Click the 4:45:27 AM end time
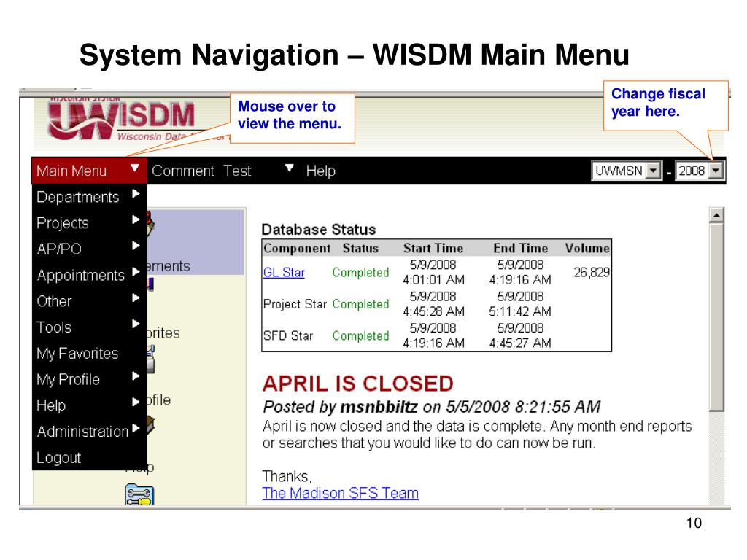This screenshot has width=747, height=560. (x=520, y=343)
